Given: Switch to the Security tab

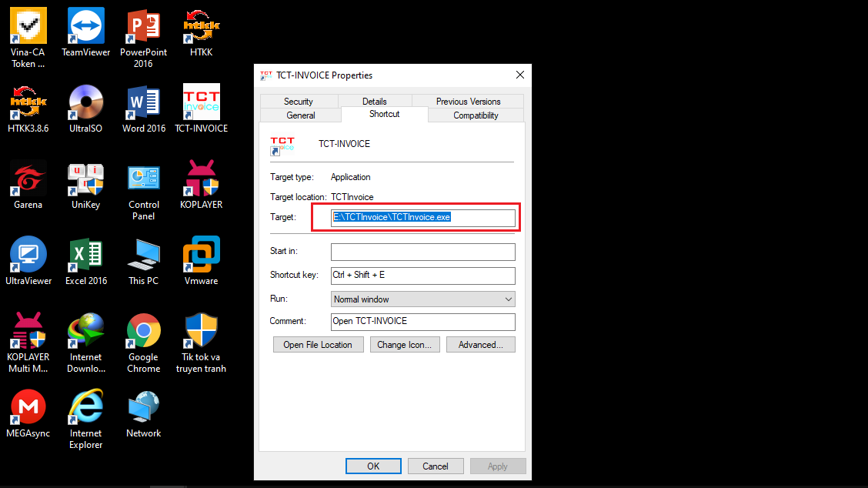Looking at the screenshot, I should [299, 102].
